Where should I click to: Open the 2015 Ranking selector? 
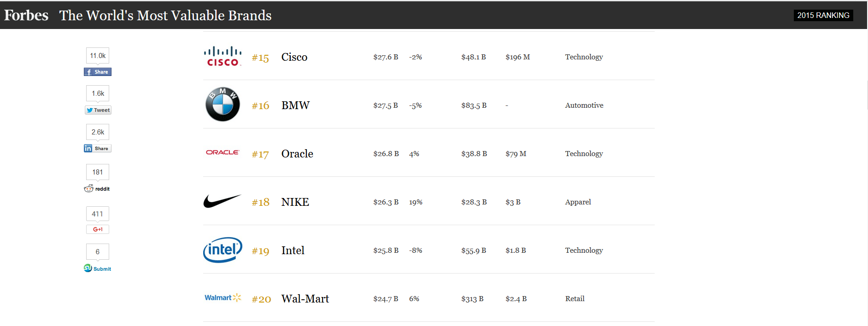pyautogui.click(x=823, y=15)
